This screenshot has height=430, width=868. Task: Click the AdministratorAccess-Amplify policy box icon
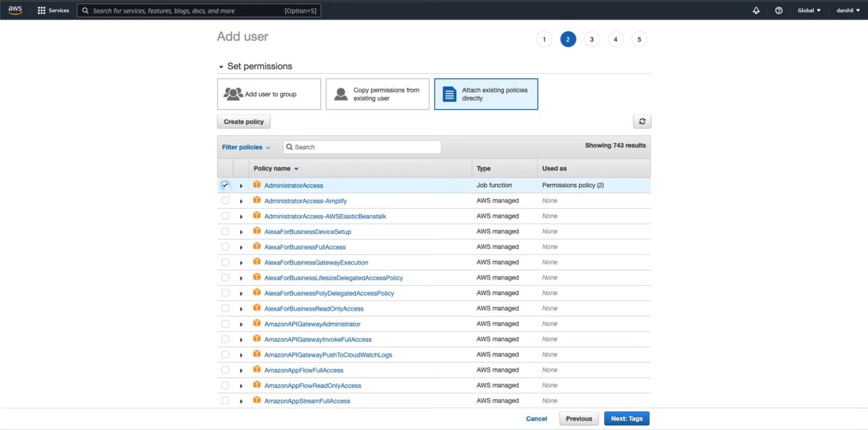tap(257, 200)
